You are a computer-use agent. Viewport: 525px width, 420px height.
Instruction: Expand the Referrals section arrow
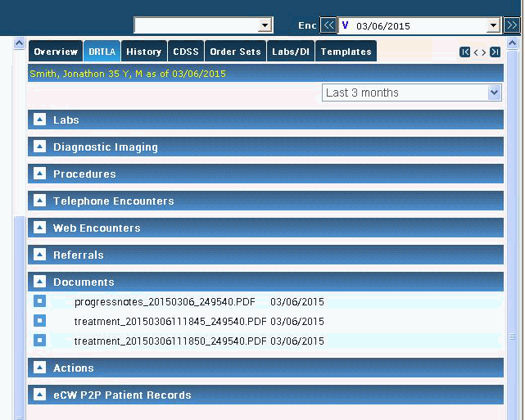[39, 255]
